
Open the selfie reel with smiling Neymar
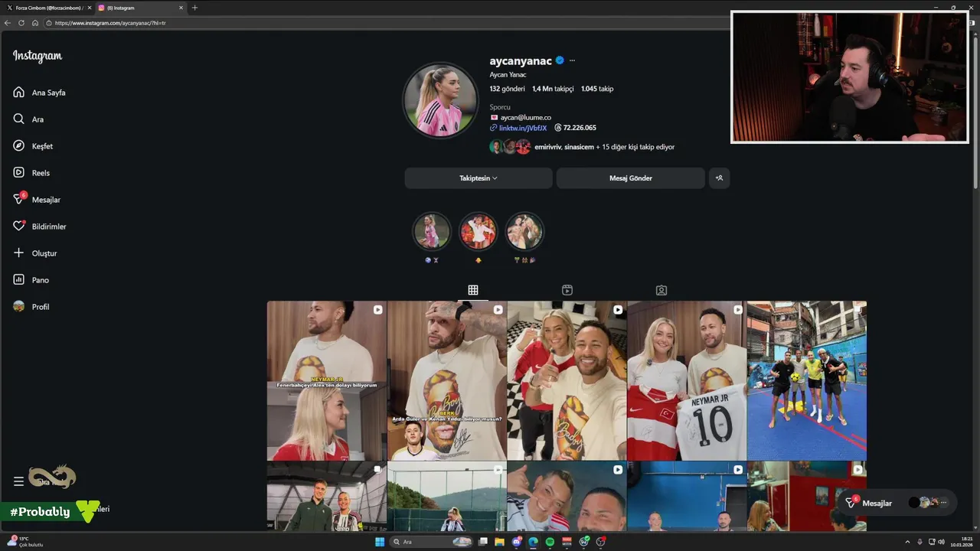(567, 380)
